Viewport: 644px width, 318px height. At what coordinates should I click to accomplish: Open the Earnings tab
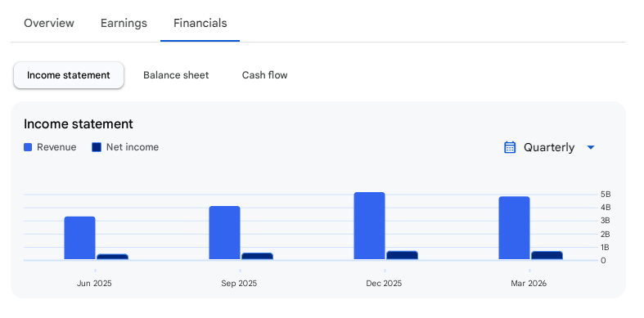point(124,23)
